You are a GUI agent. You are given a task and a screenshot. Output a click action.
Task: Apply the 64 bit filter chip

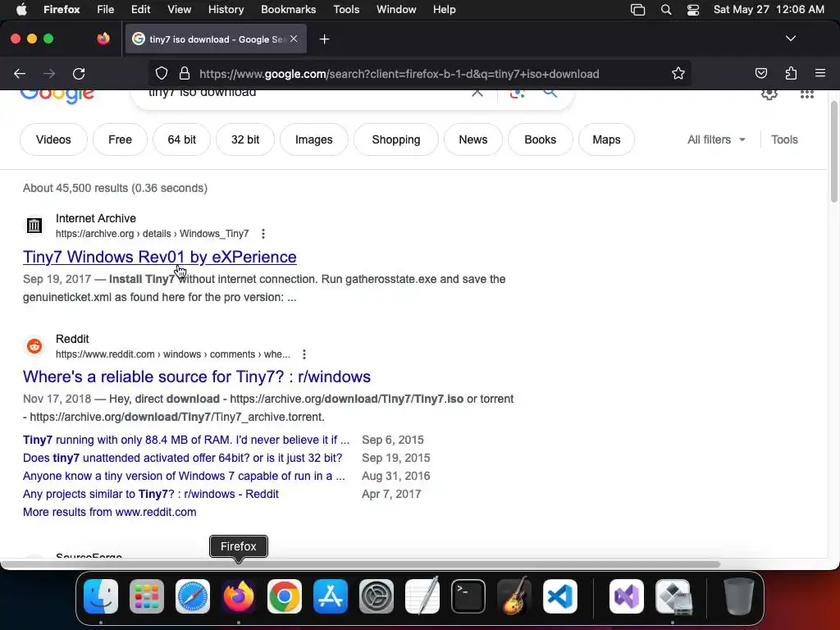(181, 139)
